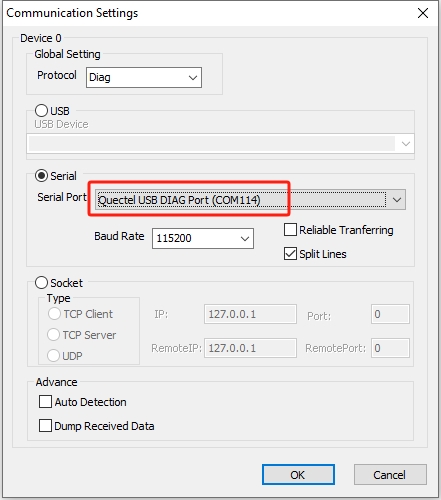This screenshot has width=441, height=500.
Task: Enable the Reliable Tranferring checkbox
Action: pyautogui.click(x=290, y=230)
